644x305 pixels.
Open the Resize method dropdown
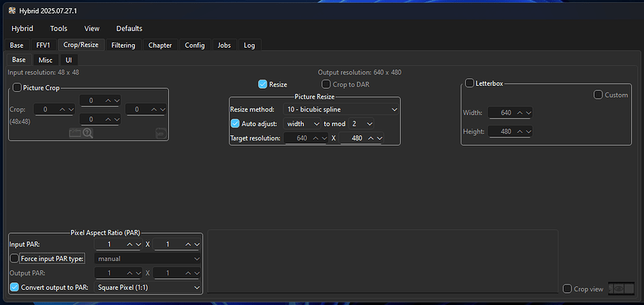pyautogui.click(x=341, y=109)
